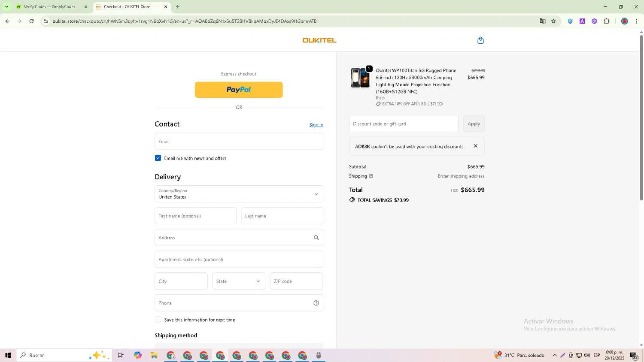Image resolution: width=644 pixels, height=362 pixels.
Task: Open the State dropdown
Action: [x=239, y=281]
